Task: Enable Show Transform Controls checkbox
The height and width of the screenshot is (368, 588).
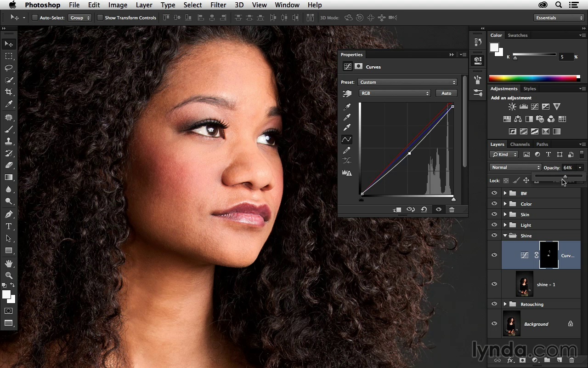Action: click(x=100, y=18)
